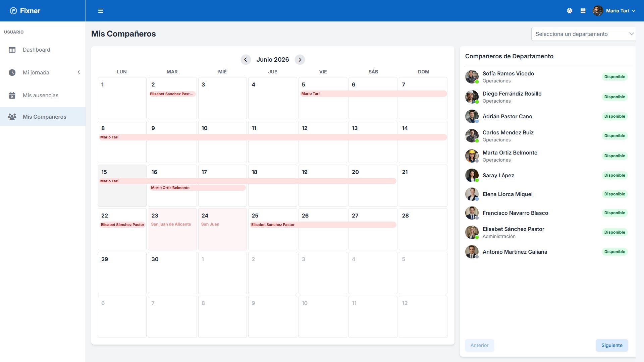This screenshot has width=644, height=362.
Task: Click Diego Ferrándiz Rosillo's avatar
Action: click(472, 97)
